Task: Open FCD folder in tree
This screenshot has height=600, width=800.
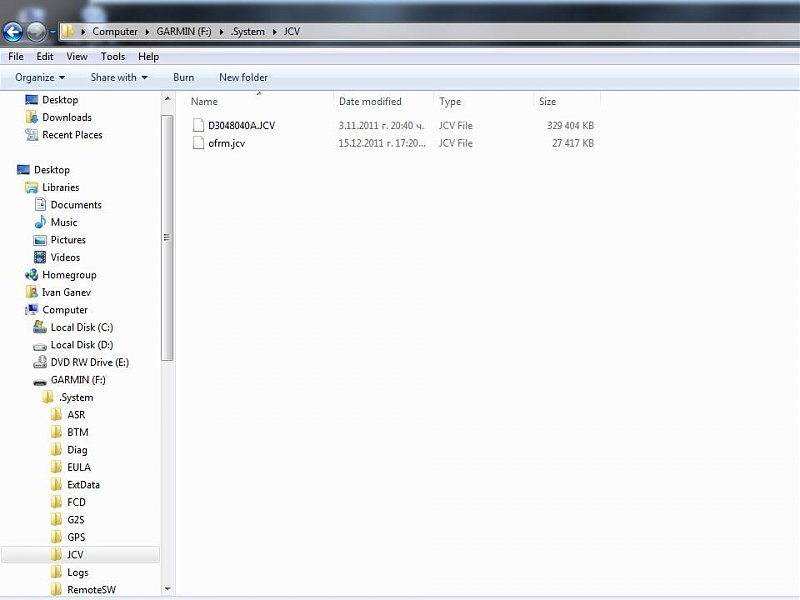Action: (76, 502)
